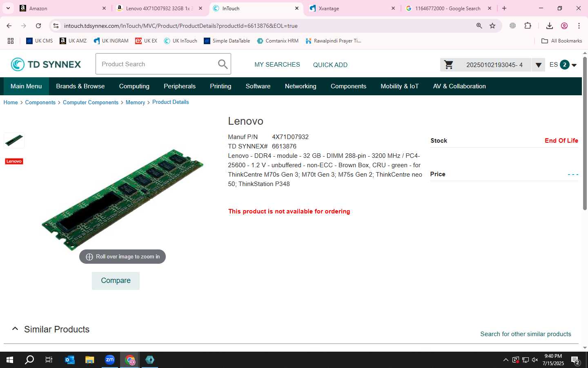588x368 pixels.
Task: Open the Components menu
Action: tap(348, 86)
